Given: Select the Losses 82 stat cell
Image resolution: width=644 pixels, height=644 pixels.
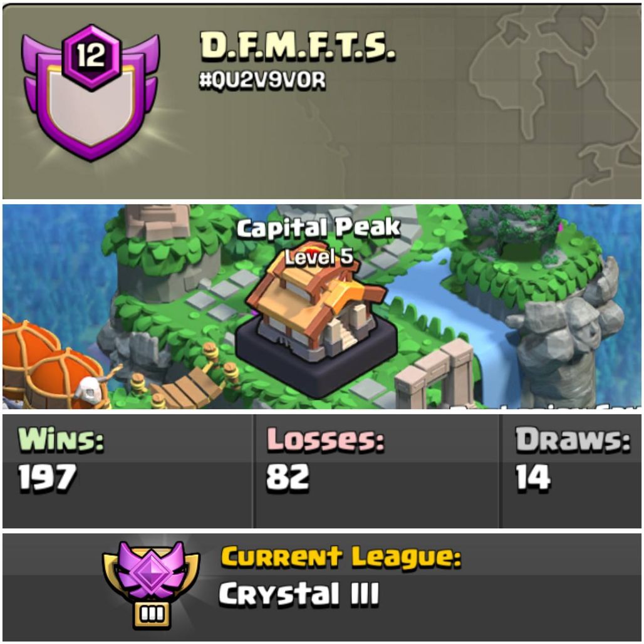Looking at the screenshot, I should click(x=377, y=470).
